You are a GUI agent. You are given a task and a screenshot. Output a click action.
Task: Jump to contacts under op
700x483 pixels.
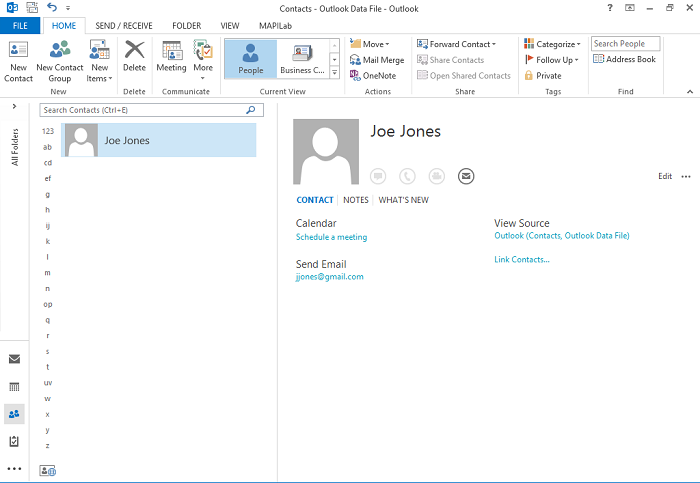click(48, 304)
